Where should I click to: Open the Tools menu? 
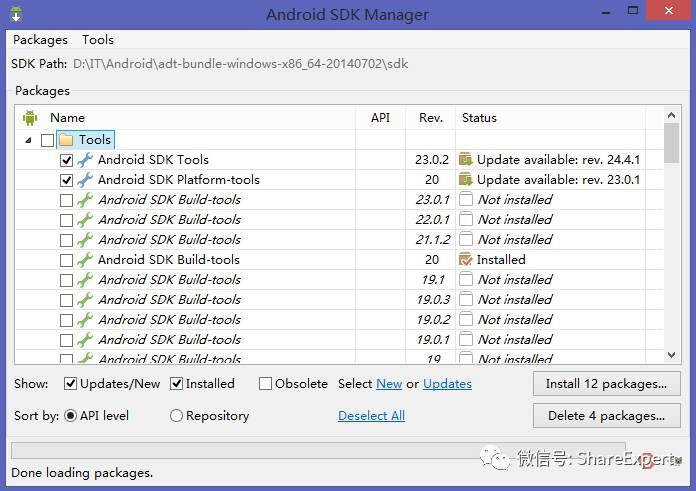pos(98,40)
